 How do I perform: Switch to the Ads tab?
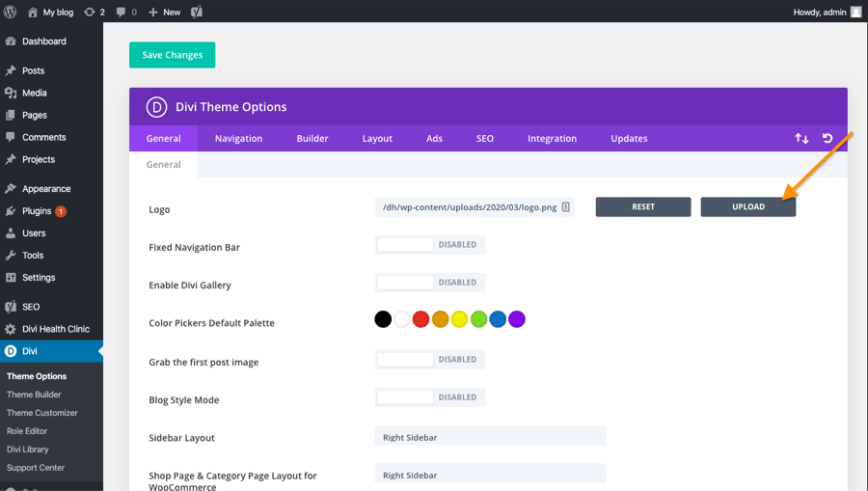(434, 138)
